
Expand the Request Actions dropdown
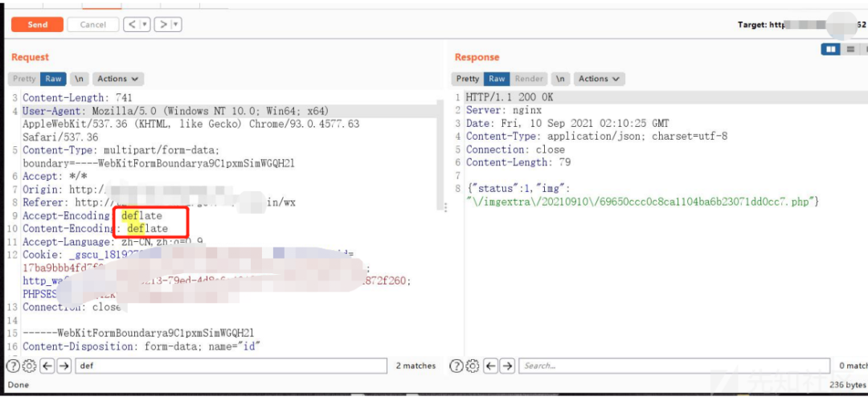(118, 79)
